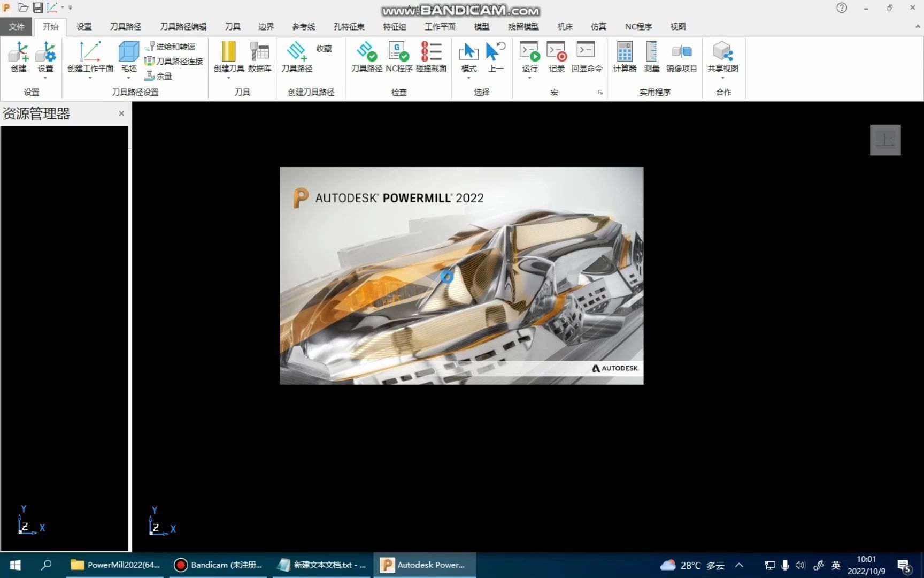Click the taskbar search icon
Screen dimensions: 924x578
[x=47, y=565]
